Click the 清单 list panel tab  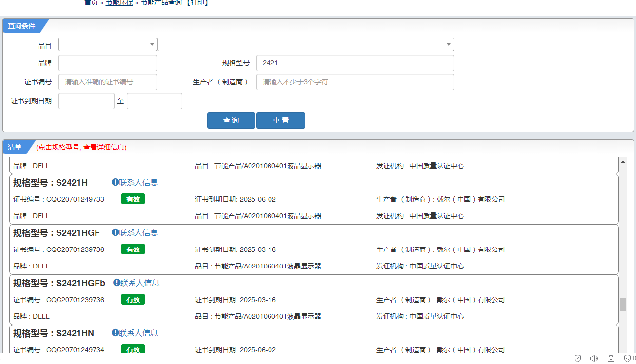tap(15, 147)
